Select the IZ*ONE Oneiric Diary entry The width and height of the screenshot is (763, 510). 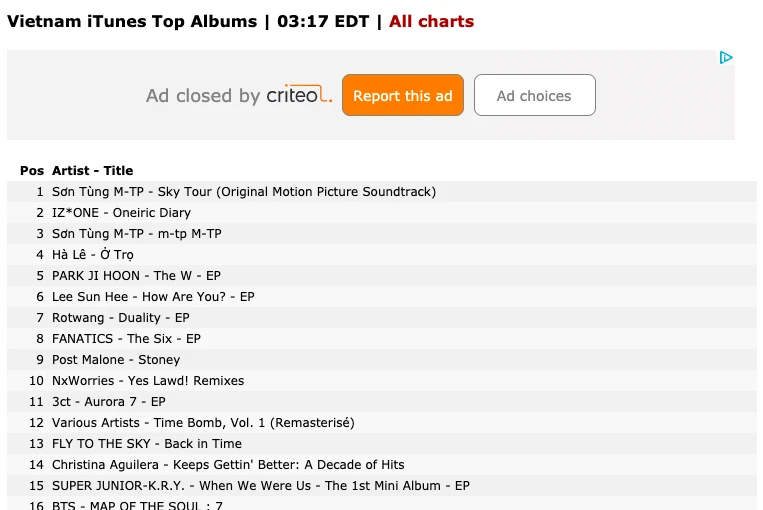coord(121,213)
